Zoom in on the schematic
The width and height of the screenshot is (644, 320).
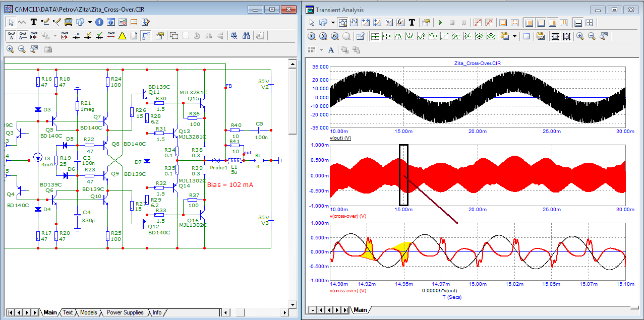click(10, 49)
